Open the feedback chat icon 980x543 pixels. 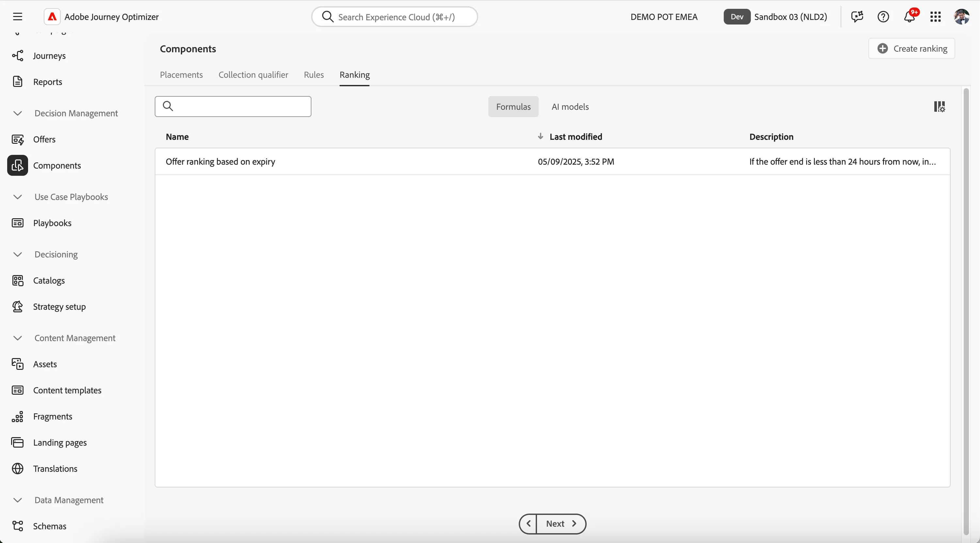[x=857, y=17]
